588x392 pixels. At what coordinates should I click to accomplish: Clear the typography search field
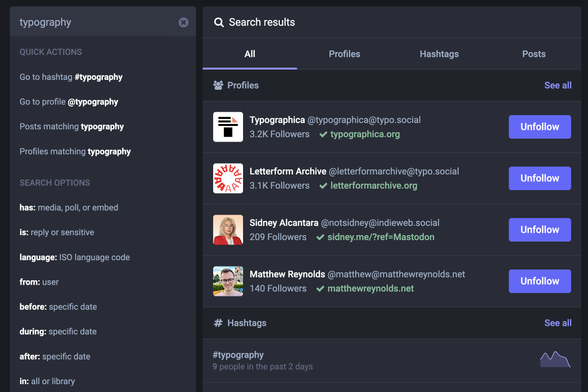(183, 22)
